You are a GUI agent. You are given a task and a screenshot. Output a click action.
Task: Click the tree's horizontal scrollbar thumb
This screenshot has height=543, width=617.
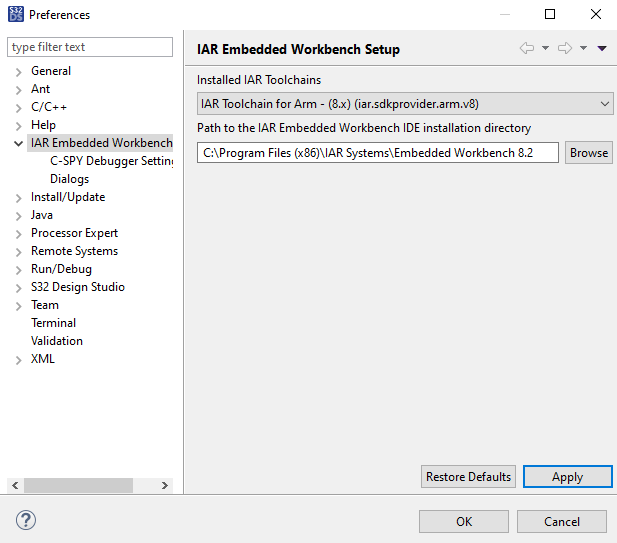pos(78,485)
